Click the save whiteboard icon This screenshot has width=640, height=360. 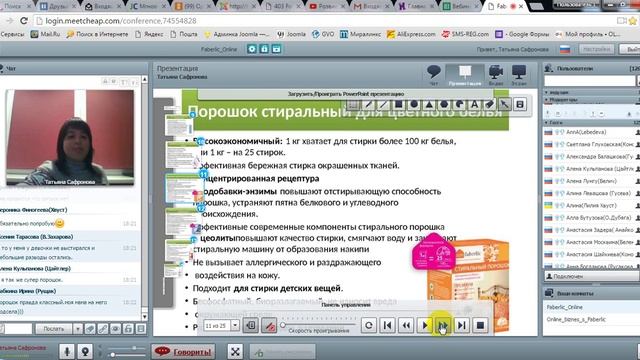tap(520, 104)
